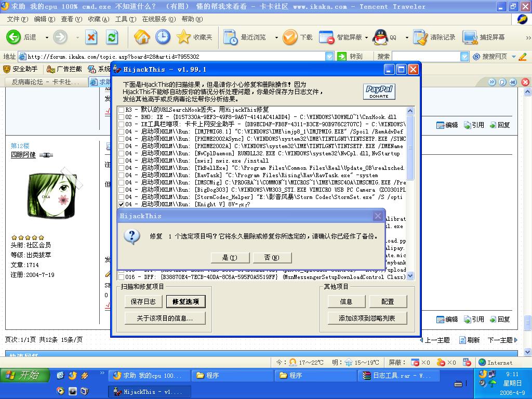Open the 文件(F) menu
Screen dimensions: 532x399
18,19
